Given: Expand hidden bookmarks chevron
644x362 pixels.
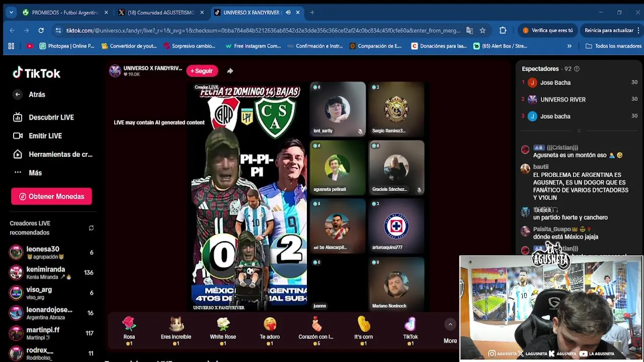Looking at the screenshot, I should click(x=570, y=46).
